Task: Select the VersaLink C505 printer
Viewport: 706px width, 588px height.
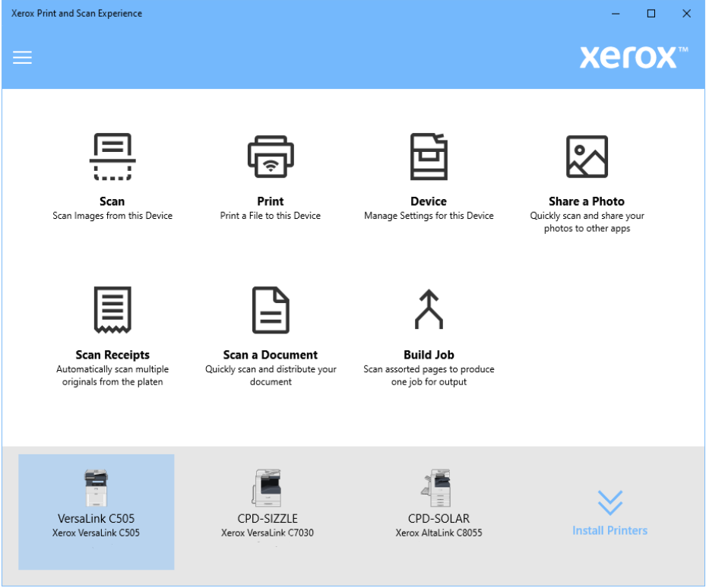Action: coord(96,511)
